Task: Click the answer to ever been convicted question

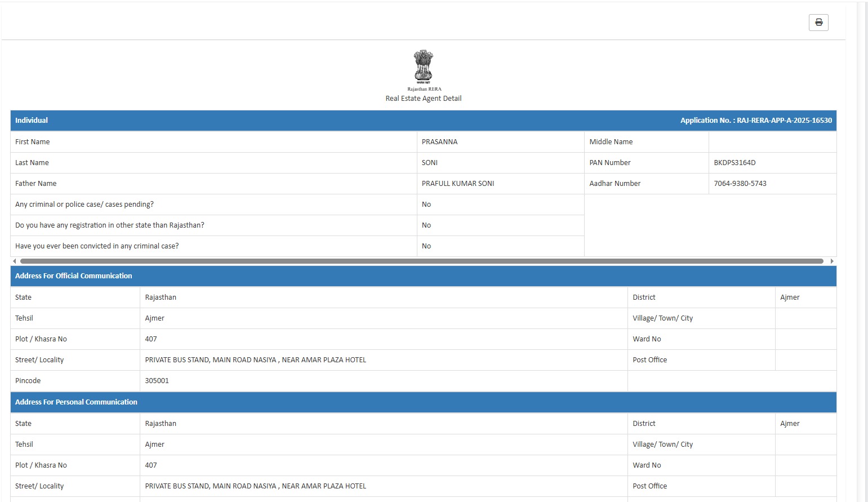Action: [426, 246]
